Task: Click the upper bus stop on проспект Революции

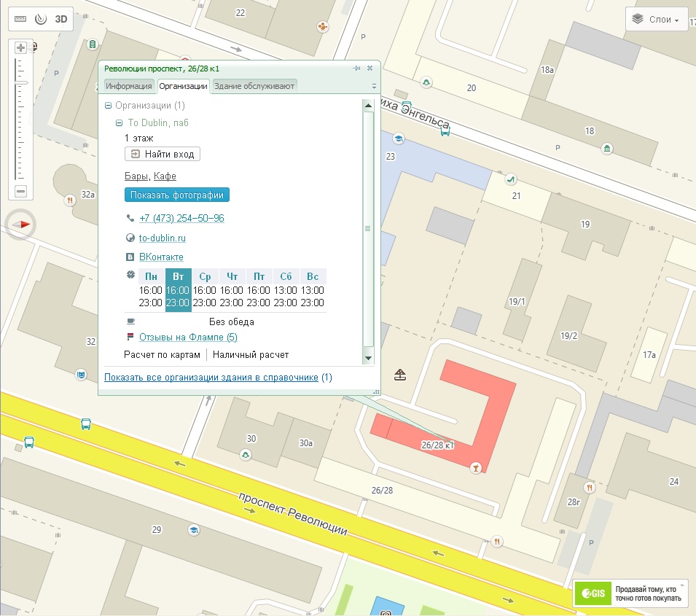Action: (86, 424)
